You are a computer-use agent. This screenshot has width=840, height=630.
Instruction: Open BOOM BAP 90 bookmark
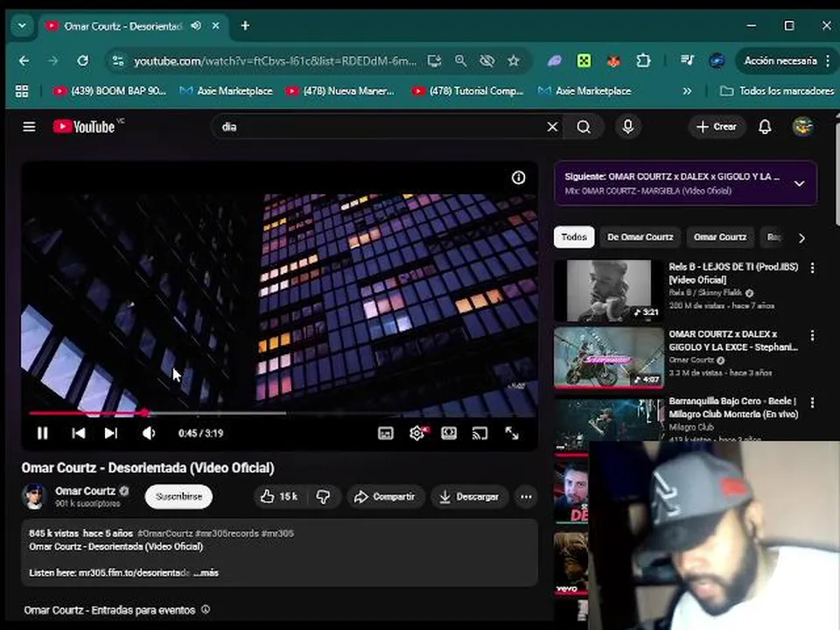pos(110,91)
